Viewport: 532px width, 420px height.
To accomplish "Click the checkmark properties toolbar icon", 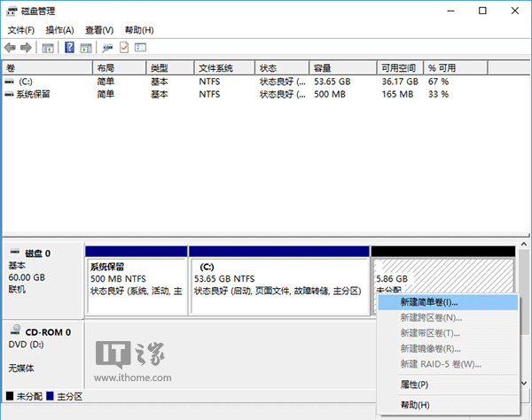I will pos(124,48).
